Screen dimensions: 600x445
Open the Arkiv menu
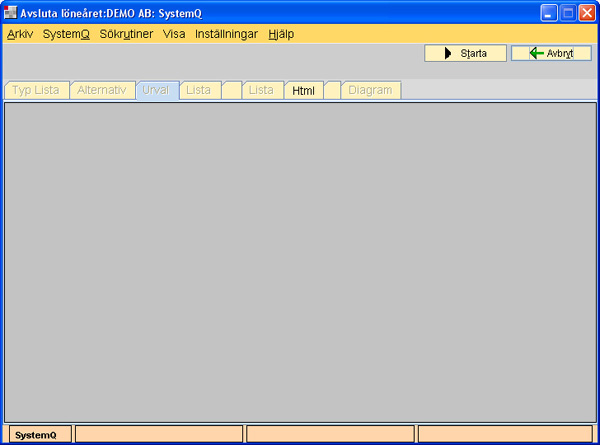[x=20, y=33]
